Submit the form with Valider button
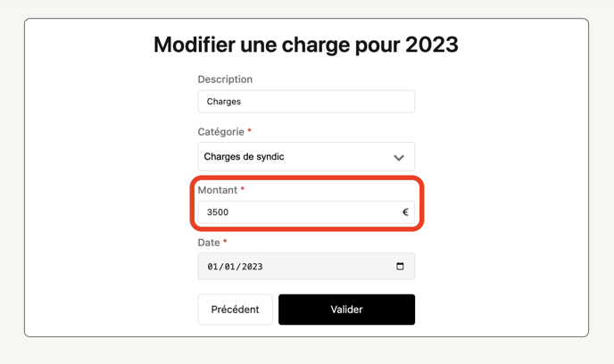Viewport: 614px width, 364px height. (346, 310)
